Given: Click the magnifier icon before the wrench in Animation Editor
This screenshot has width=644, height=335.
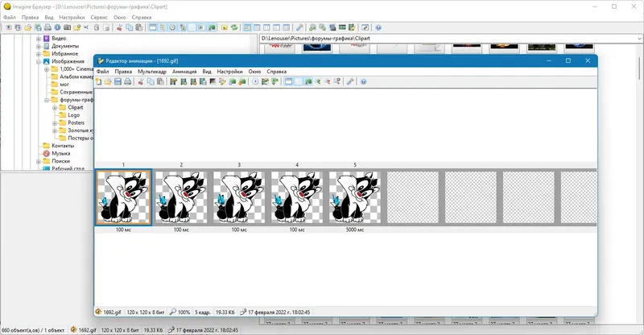Looking at the screenshot, I should [337, 82].
